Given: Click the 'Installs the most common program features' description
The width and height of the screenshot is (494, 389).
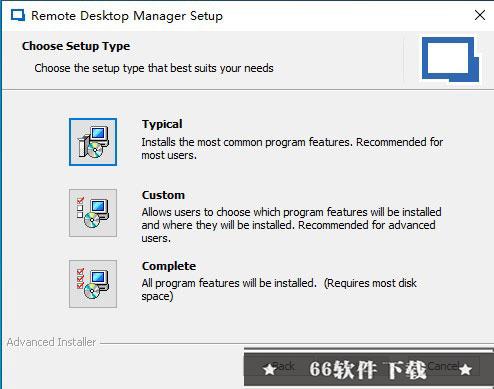Looking at the screenshot, I should point(292,149).
